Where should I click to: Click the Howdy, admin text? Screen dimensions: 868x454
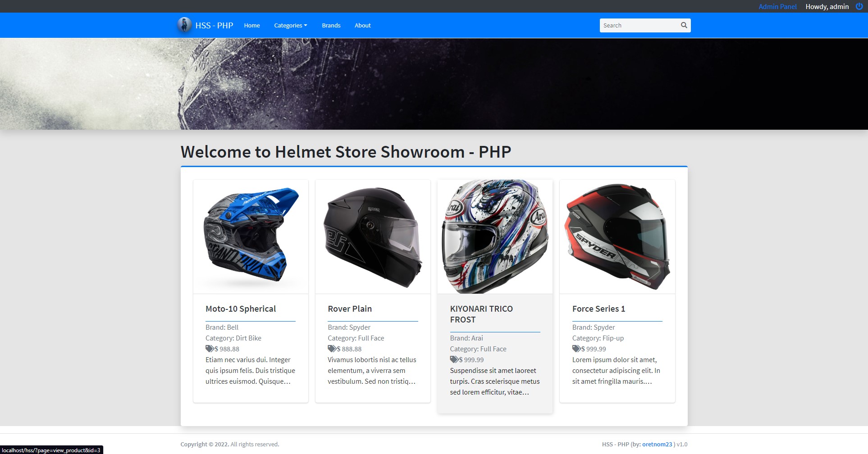(827, 6)
